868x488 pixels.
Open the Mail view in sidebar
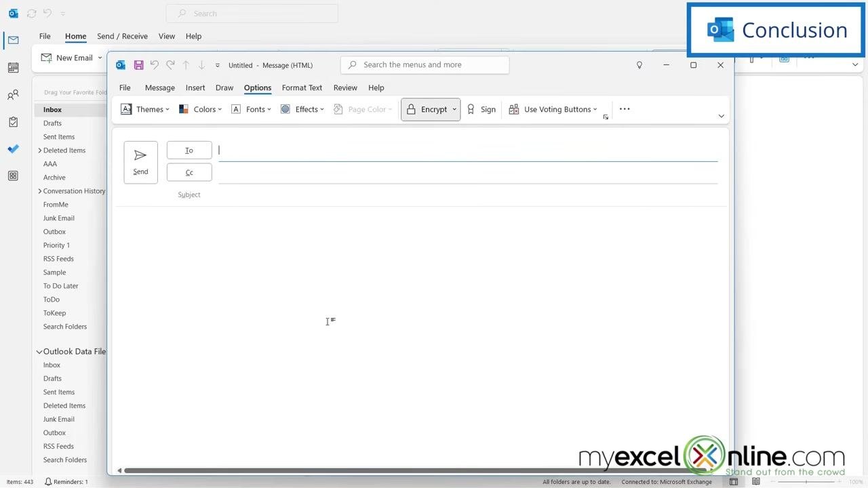(13, 41)
